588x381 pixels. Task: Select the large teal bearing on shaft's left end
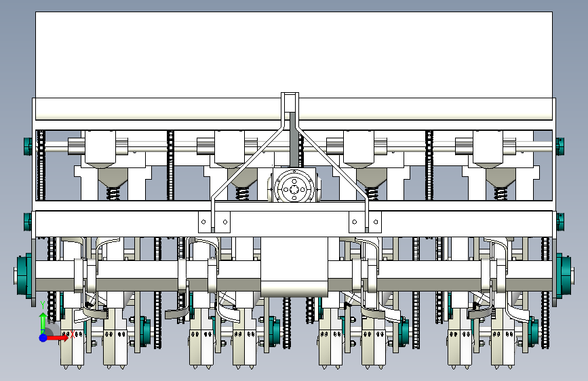(24, 275)
